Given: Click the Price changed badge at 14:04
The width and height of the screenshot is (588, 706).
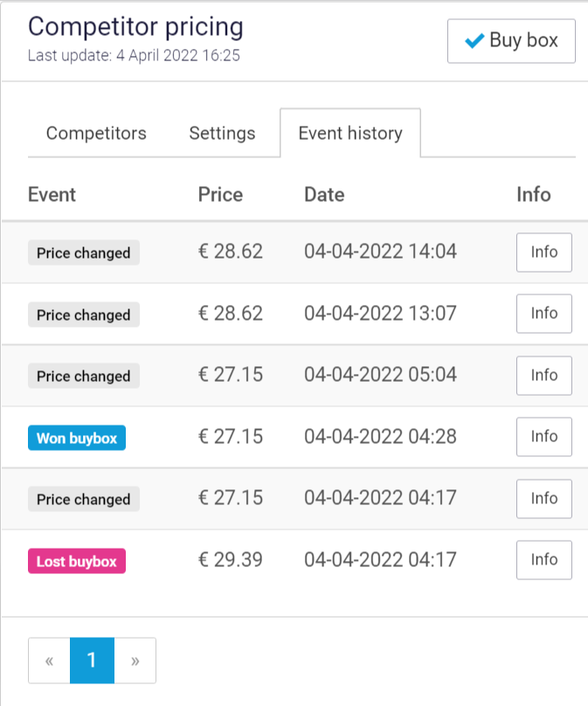Looking at the screenshot, I should point(84,253).
